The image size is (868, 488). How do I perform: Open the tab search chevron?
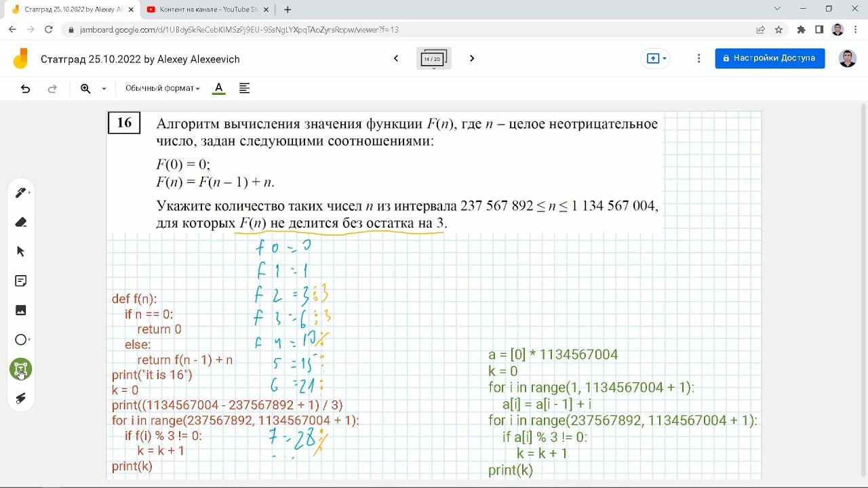click(777, 9)
